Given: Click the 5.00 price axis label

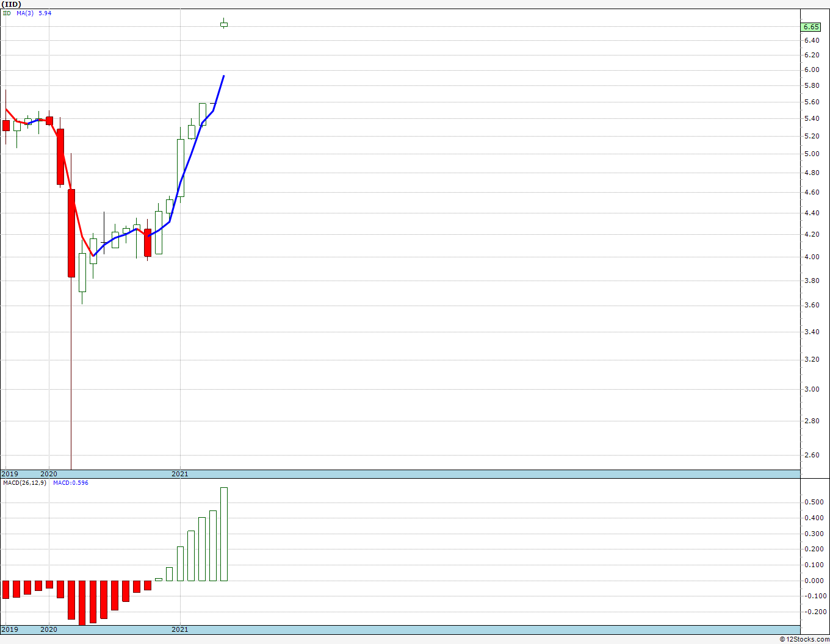Looking at the screenshot, I should pyautogui.click(x=812, y=154).
